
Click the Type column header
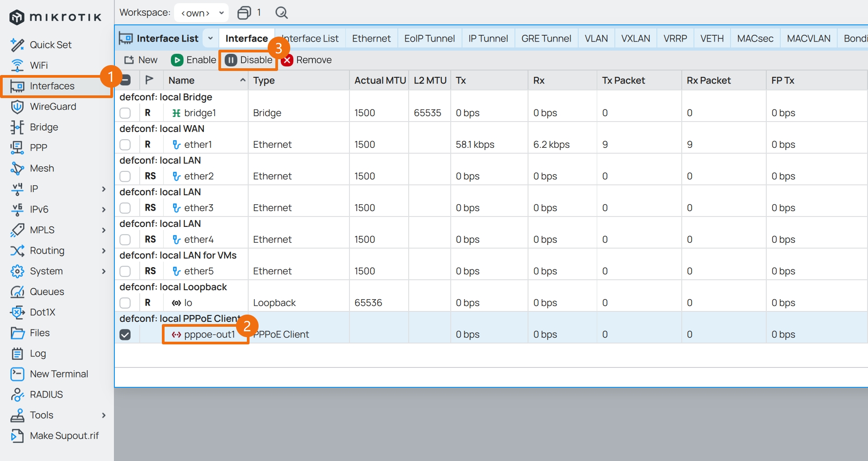(298, 80)
